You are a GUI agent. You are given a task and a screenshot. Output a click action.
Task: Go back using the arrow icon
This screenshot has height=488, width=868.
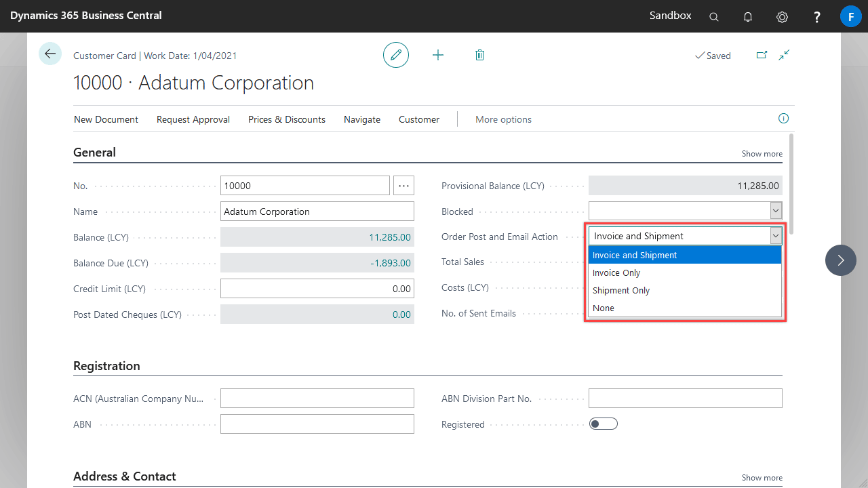pos(50,54)
